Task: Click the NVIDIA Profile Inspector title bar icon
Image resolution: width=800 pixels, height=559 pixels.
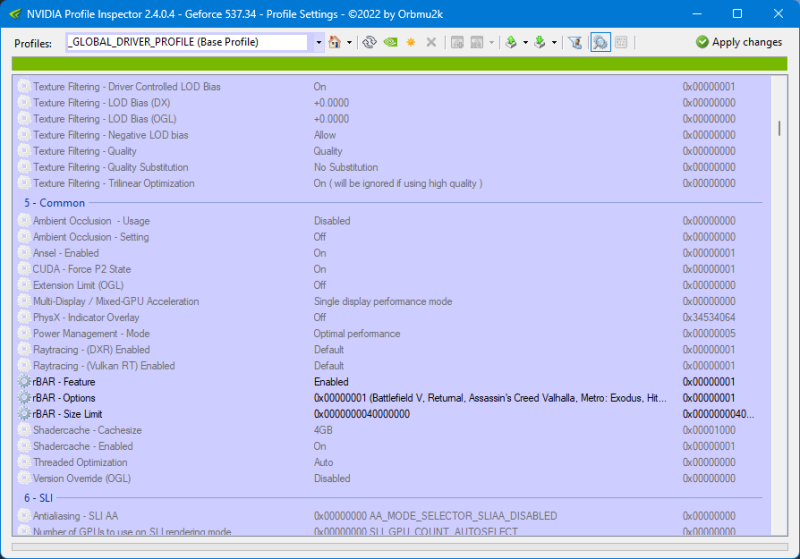Action: click(15, 14)
